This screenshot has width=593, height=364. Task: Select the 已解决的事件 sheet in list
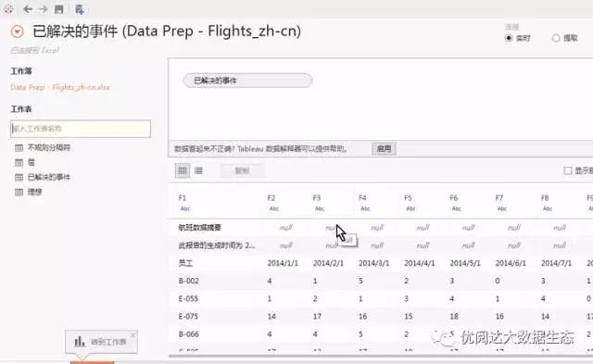(49, 177)
